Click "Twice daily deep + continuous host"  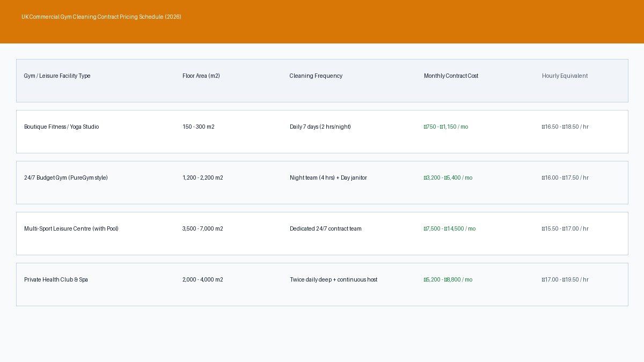coord(334,279)
